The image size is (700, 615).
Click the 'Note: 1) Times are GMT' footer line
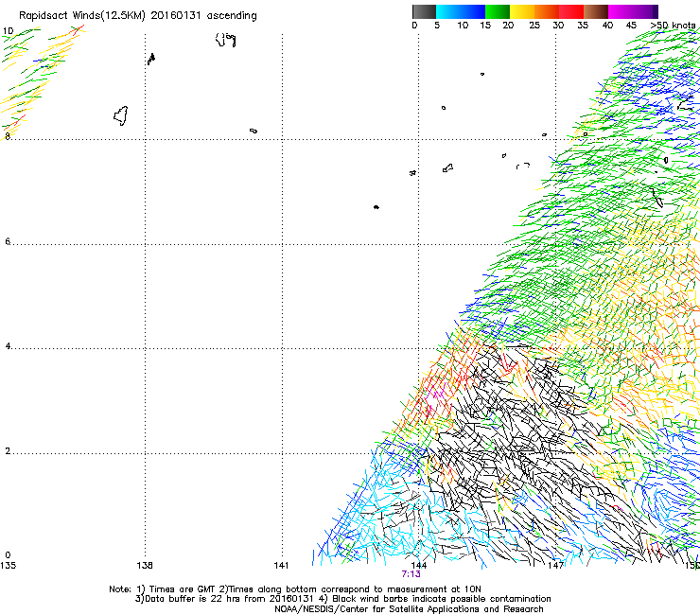click(295, 589)
